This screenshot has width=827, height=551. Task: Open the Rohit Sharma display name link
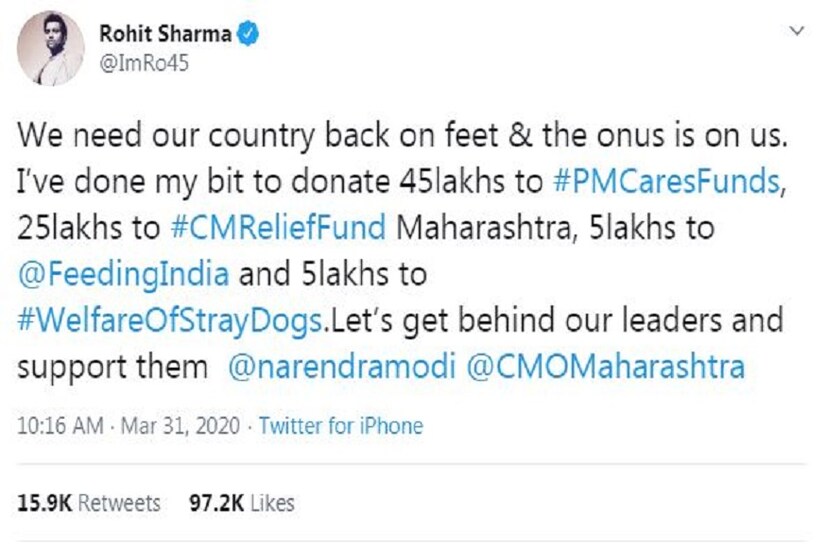(165, 35)
